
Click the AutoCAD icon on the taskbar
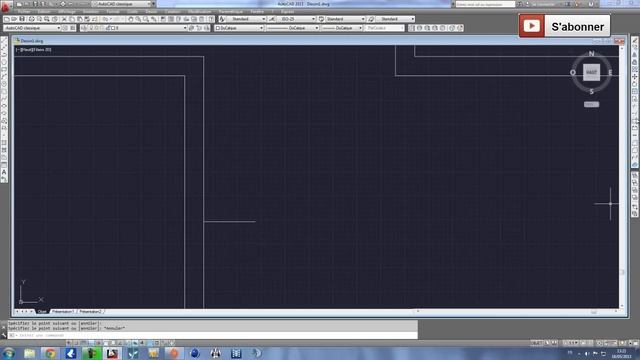coord(112,353)
